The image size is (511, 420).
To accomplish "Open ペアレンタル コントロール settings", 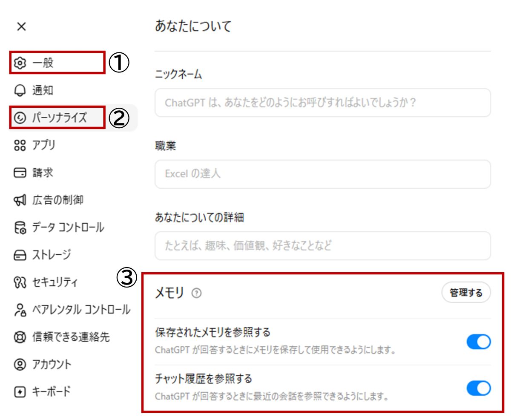I will (73, 310).
